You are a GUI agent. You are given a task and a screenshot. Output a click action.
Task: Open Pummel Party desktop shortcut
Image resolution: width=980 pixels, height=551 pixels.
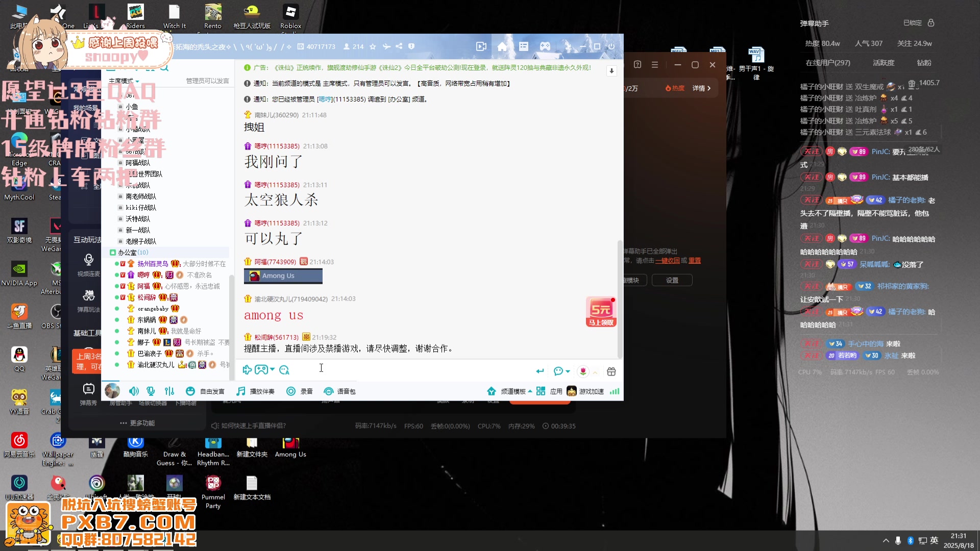click(x=213, y=492)
